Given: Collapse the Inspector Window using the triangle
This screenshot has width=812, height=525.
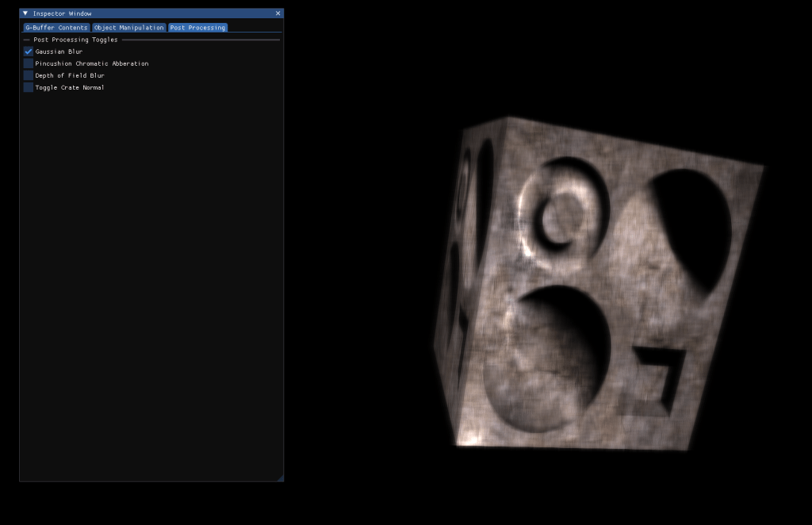Looking at the screenshot, I should click(x=25, y=13).
